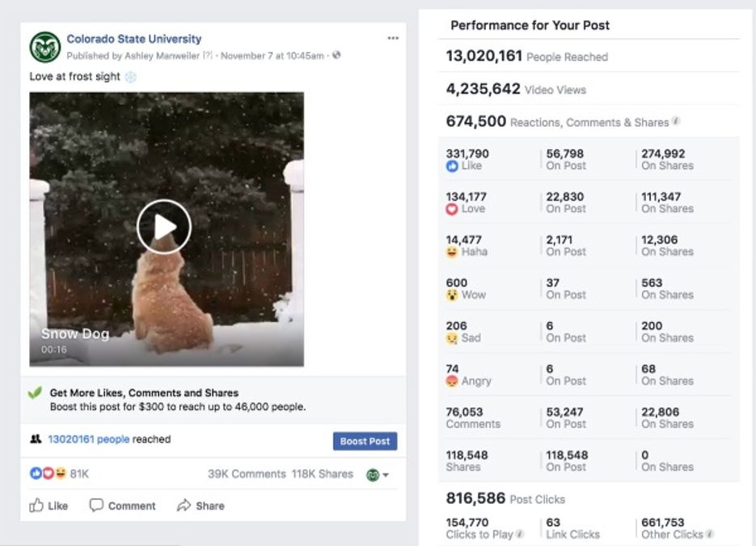Click the 13,020,161 People Reached figure
756x546 pixels.
(x=484, y=56)
